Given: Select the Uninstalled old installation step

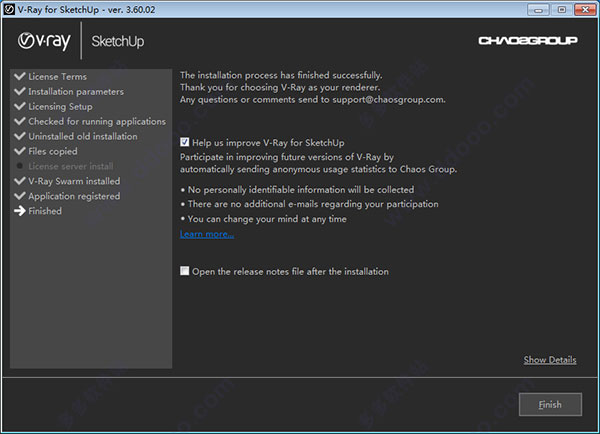Looking at the screenshot, I should [82, 136].
